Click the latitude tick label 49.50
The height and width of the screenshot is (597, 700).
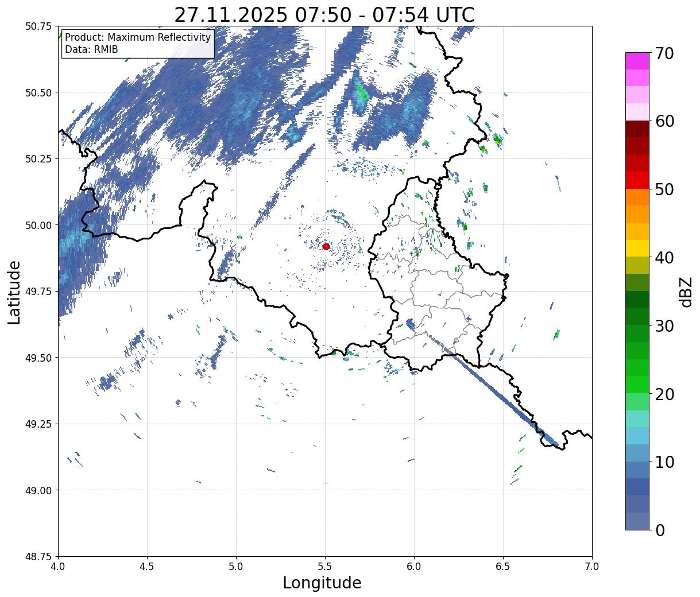38,358
